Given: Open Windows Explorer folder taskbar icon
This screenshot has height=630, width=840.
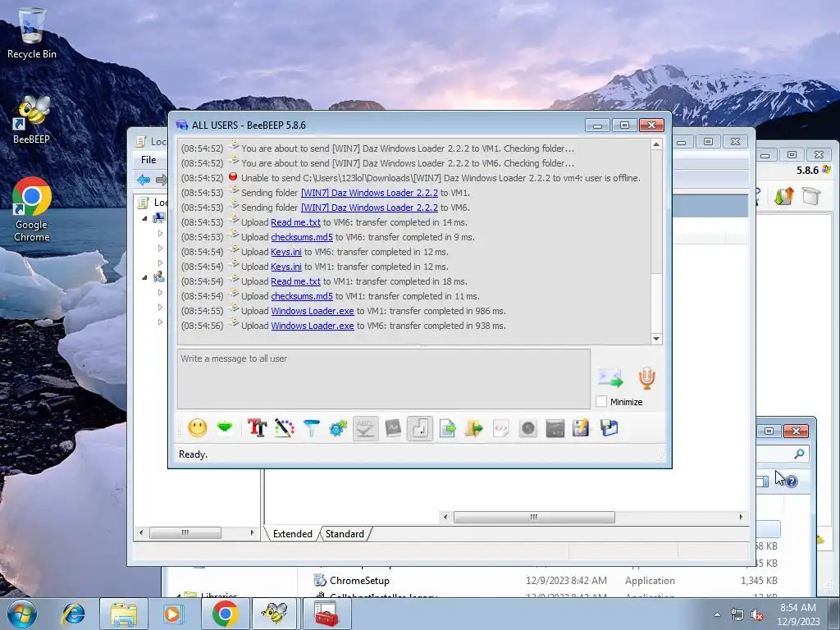Looking at the screenshot, I should 123,614.
